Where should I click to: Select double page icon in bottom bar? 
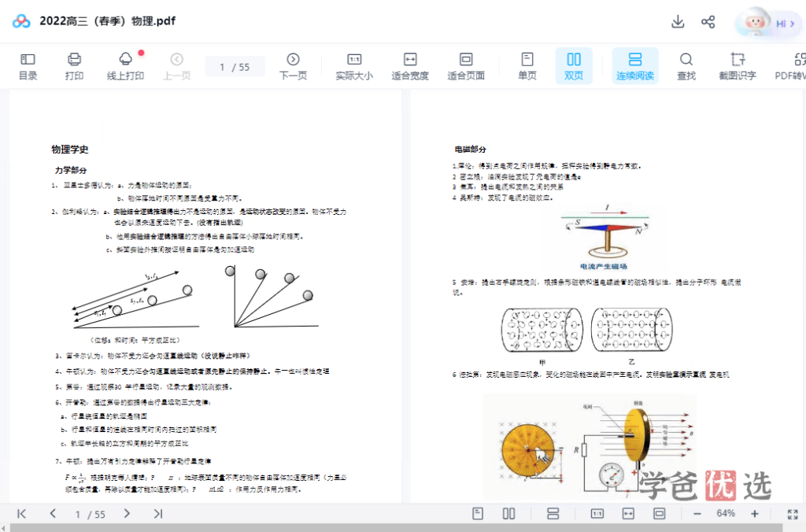point(509,513)
